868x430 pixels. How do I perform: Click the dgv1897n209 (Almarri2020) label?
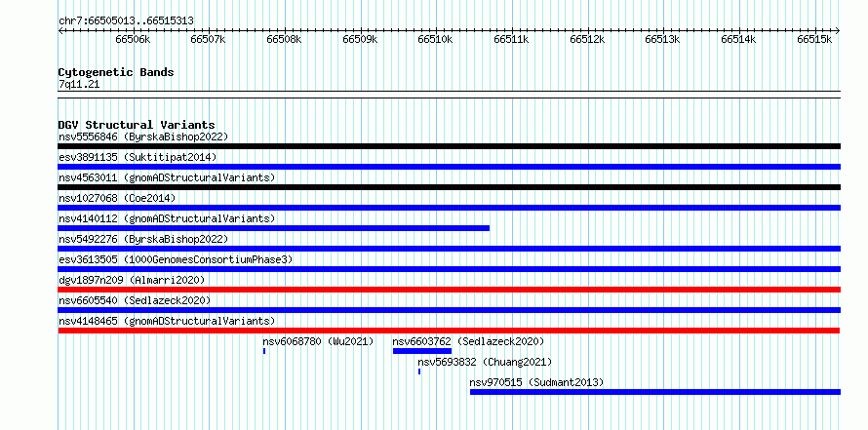[x=132, y=280]
